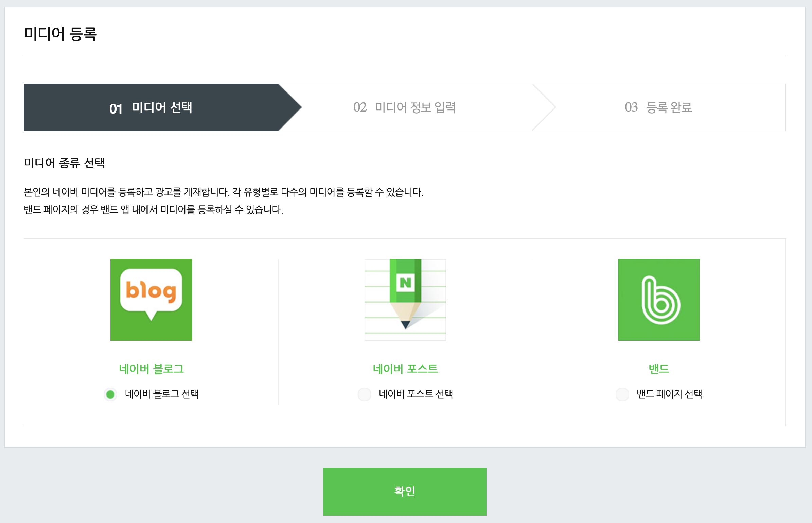Viewport: 812px width, 523px height.
Task: Open step 01 미디어 선택 tab
Action: pos(162,107)
